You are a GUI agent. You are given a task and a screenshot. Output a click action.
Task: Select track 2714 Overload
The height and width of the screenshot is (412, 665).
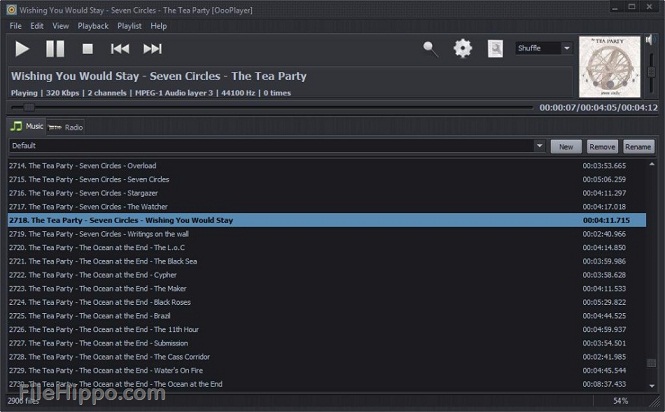pos(327,166)
